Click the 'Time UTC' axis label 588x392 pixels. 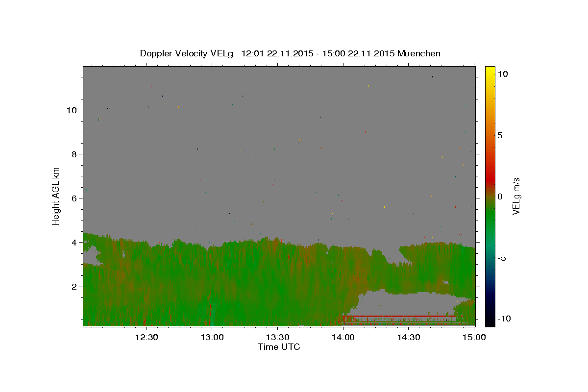click(279, 347)
